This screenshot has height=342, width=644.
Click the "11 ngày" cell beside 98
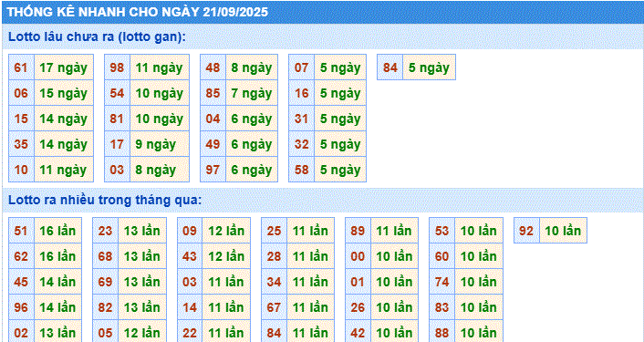160,67
